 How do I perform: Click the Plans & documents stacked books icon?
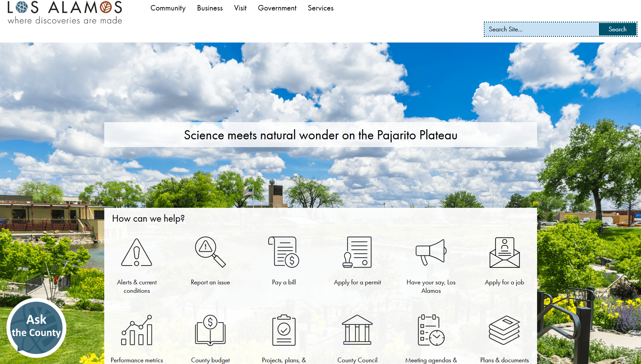[504, 330]
